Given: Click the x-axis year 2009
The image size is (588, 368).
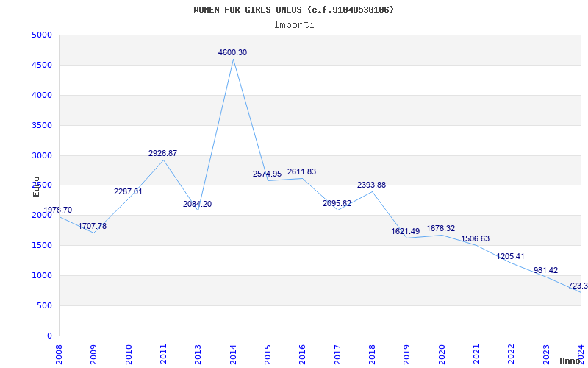Looking at the screenshot, I should (x=94, y=354).
